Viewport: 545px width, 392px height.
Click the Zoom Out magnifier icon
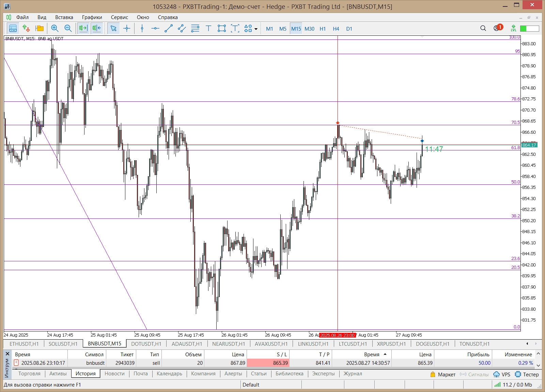click(68, 29)
